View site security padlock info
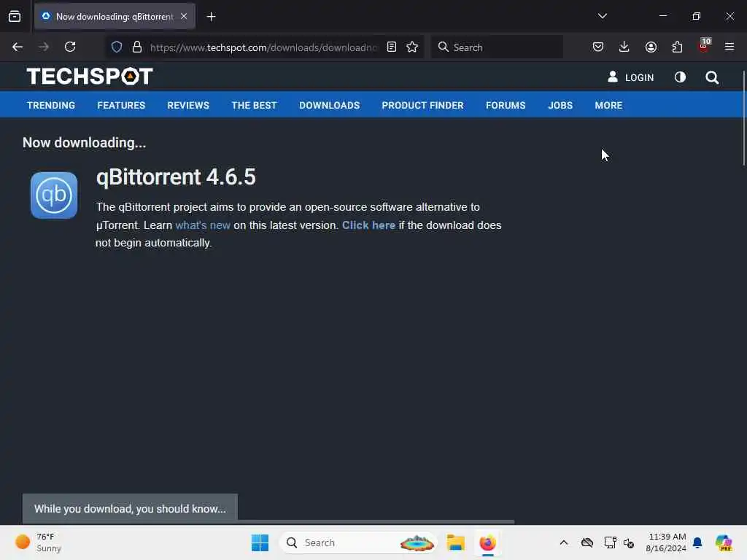The height and width of the screenshot is (560, 747). (137, 47)
